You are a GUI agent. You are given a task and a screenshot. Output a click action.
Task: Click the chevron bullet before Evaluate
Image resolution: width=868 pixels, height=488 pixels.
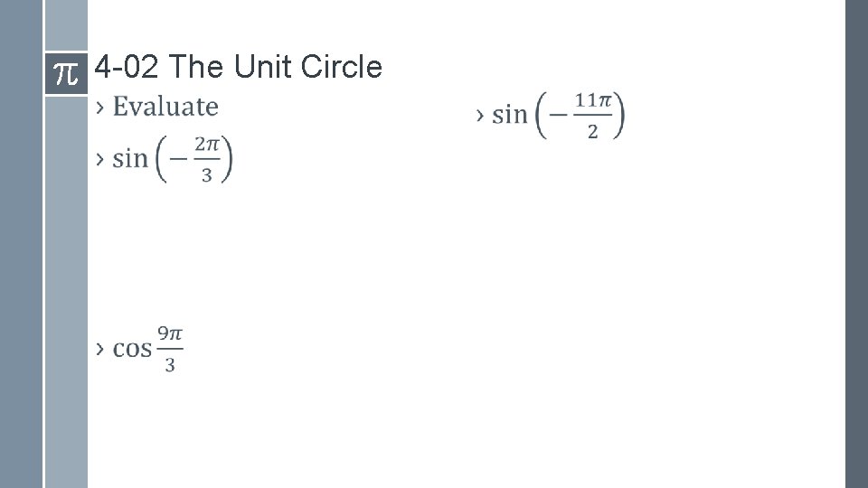pos(100,108)
